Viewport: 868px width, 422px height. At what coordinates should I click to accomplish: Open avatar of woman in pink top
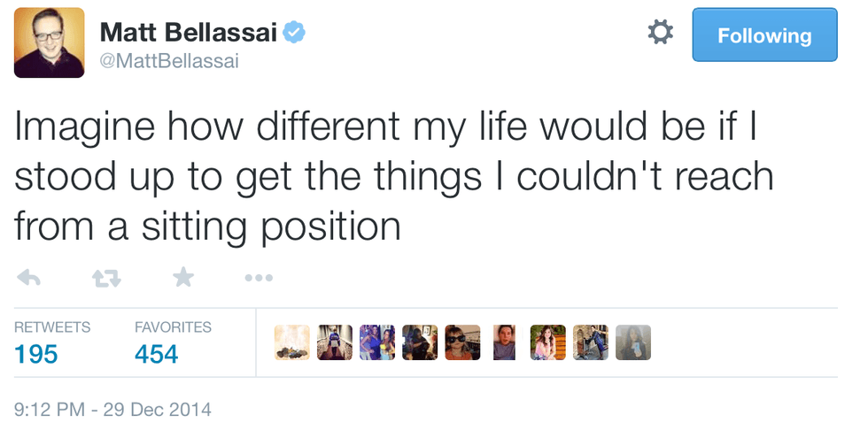pos(547,342)
